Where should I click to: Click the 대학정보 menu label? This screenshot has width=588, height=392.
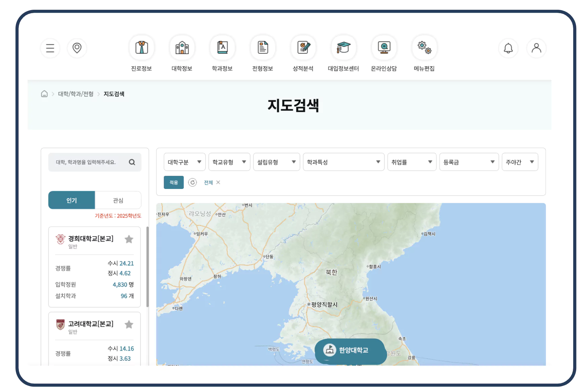tap(182, 69)
